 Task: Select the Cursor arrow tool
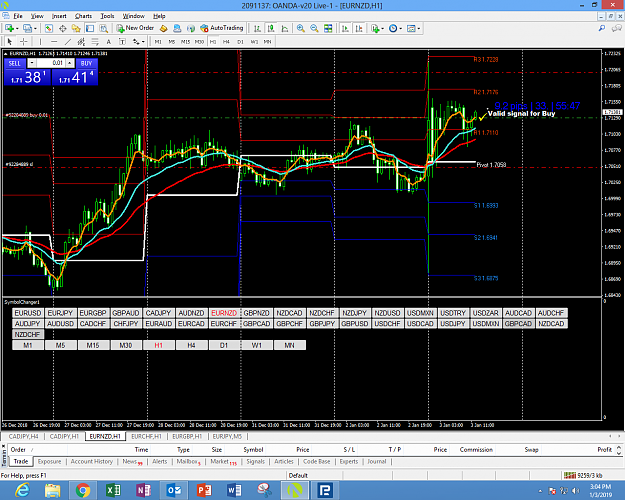pyautogui.click(x=10, y=41)
